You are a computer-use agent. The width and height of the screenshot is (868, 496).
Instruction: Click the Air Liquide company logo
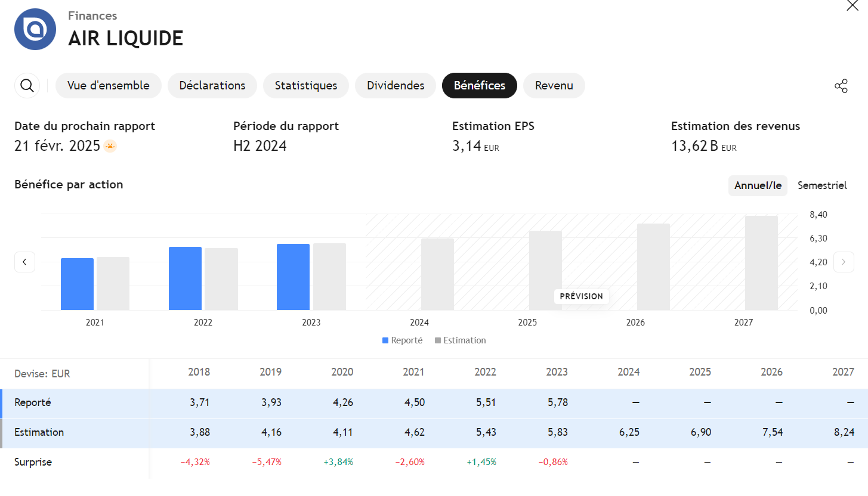pyautogui.click(x=35, y=29)
